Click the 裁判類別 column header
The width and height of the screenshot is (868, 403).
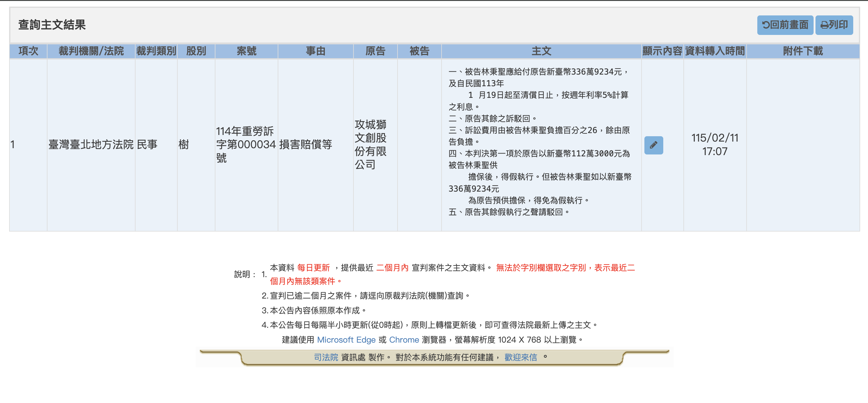pyautogui.click(x=156, y=51)
